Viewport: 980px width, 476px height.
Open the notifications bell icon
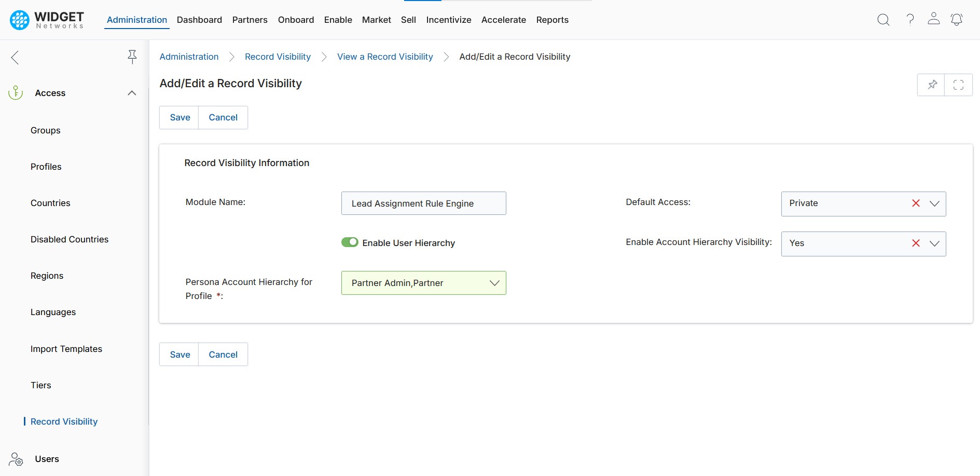coord(956,20)
